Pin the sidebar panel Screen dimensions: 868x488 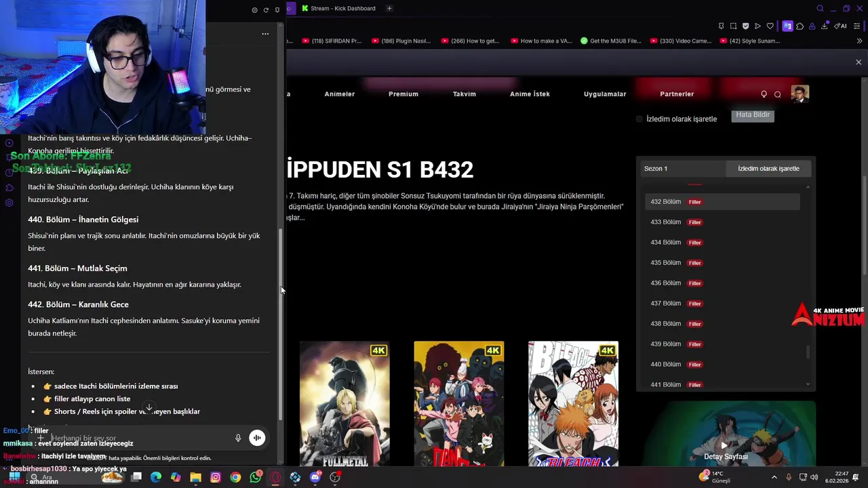pyautogui.click(x=277, y=10)
